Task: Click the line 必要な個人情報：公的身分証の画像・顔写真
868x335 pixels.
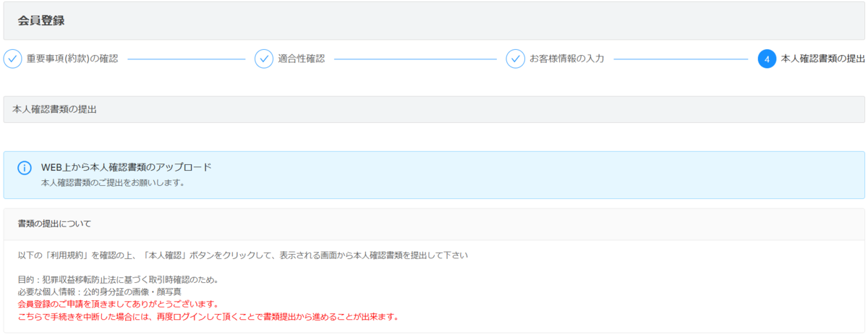Action: click(100, 292)
